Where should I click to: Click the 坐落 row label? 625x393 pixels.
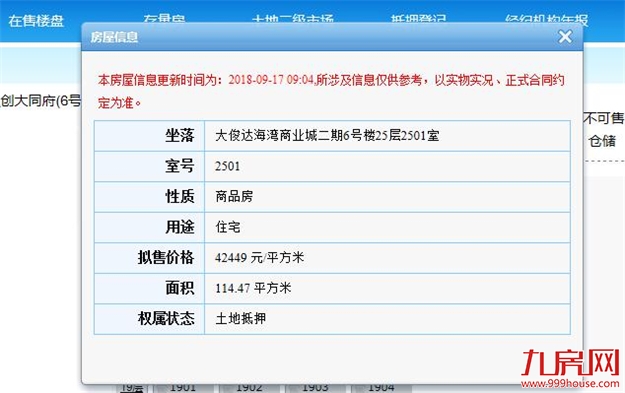(149, 136)
